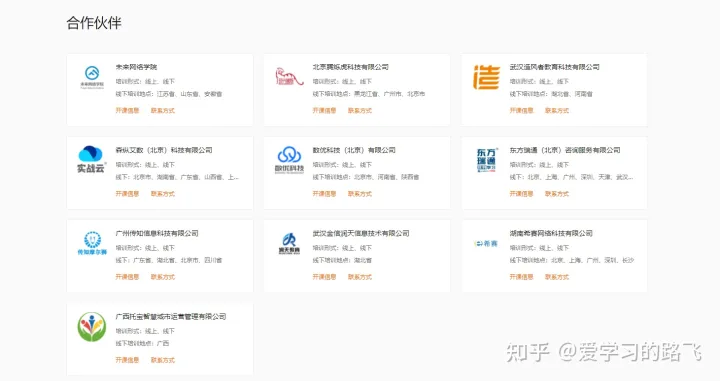Click the 未来网络学院 title text
The height and width of the screenshot is (381, 720).
136,67
